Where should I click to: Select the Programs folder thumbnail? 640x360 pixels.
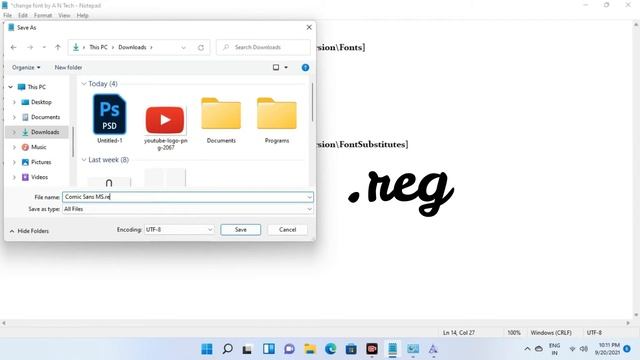[277, 120]
